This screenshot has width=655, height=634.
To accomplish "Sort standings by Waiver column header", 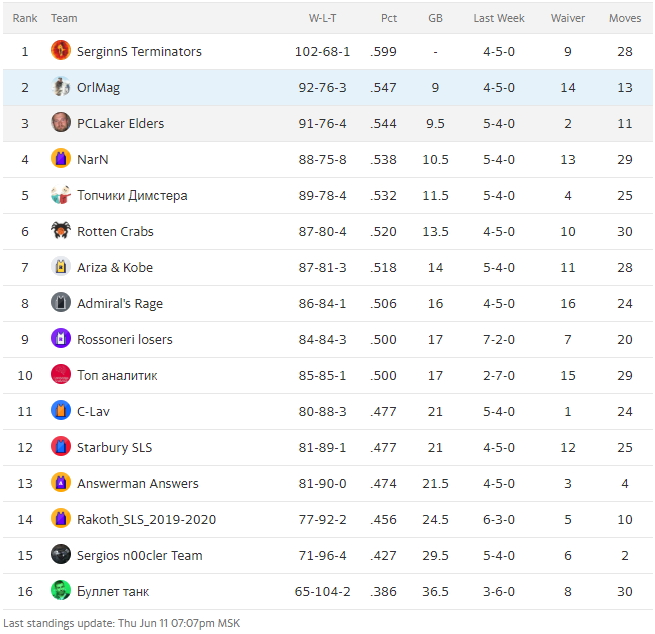I will (x=568, y=18).
